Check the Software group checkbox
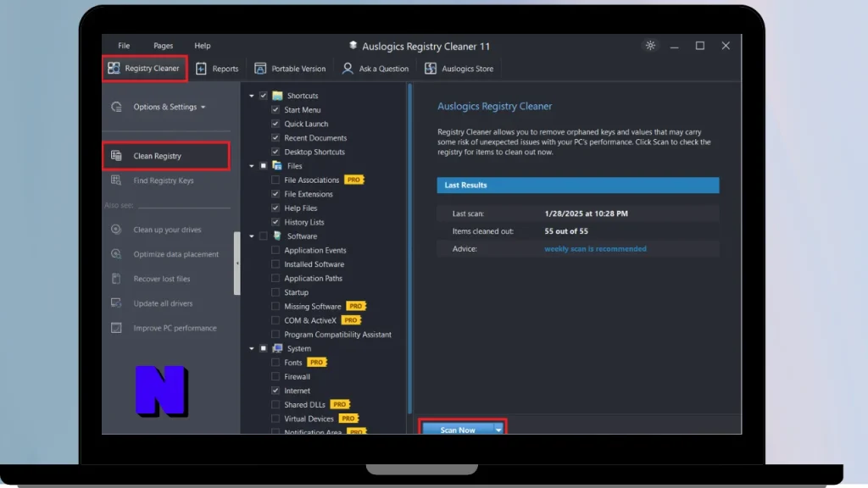 [x=264, y=236]
